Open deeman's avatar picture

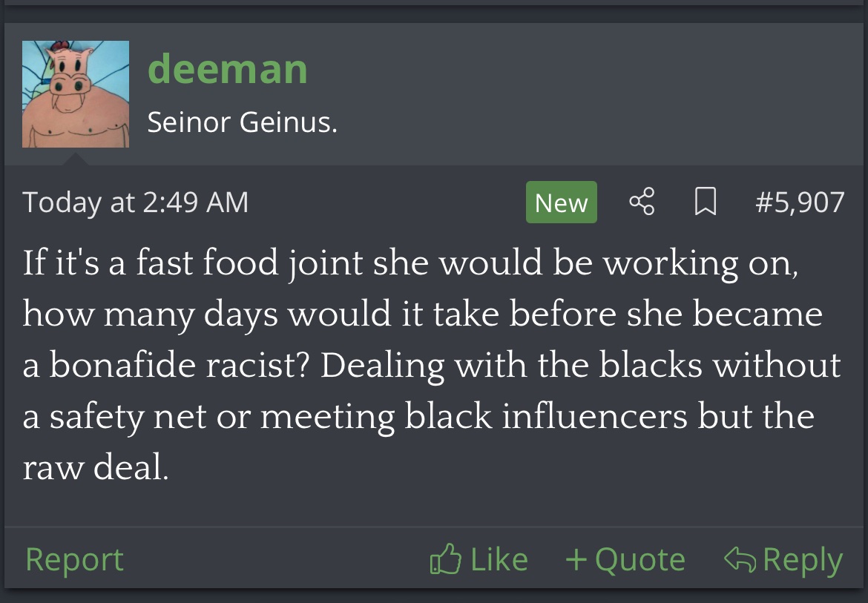(x=76, y=94)
